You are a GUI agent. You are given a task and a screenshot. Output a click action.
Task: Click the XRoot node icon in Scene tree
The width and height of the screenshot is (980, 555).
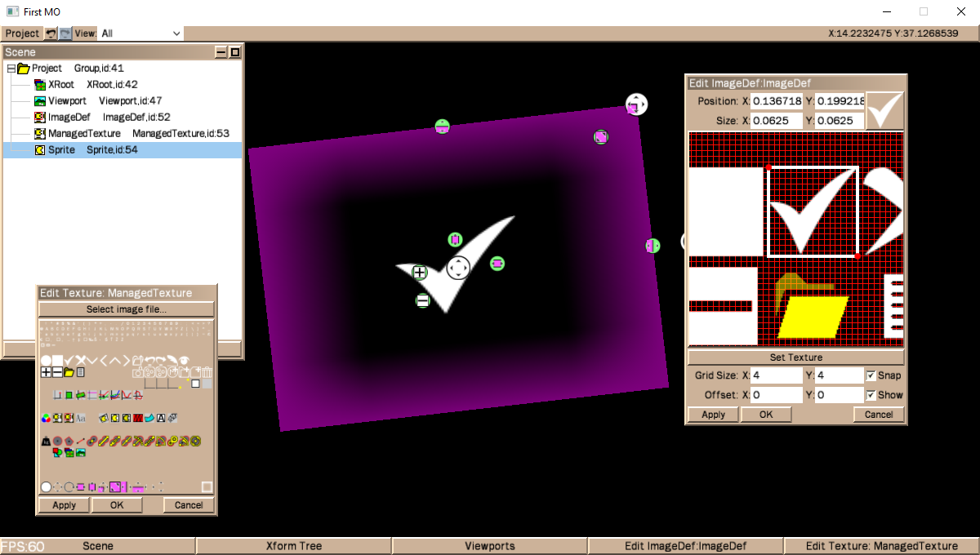click(x=40, y=85)
